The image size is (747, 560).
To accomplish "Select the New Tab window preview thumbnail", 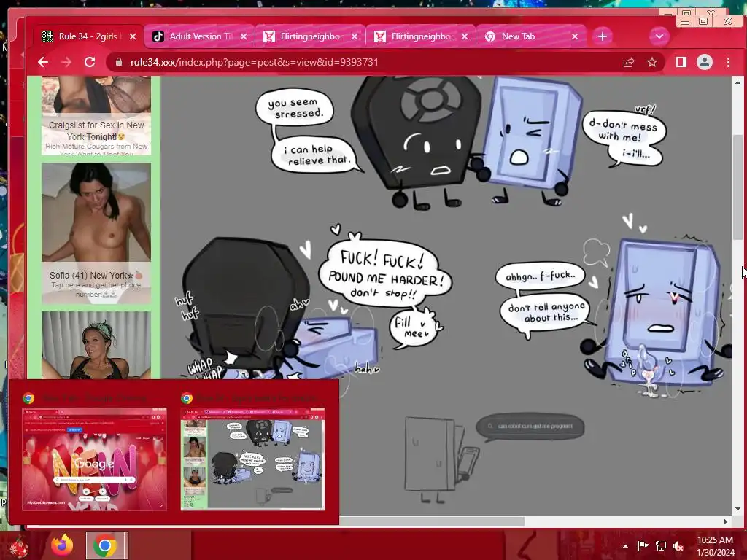I will [x=94, y=459].
